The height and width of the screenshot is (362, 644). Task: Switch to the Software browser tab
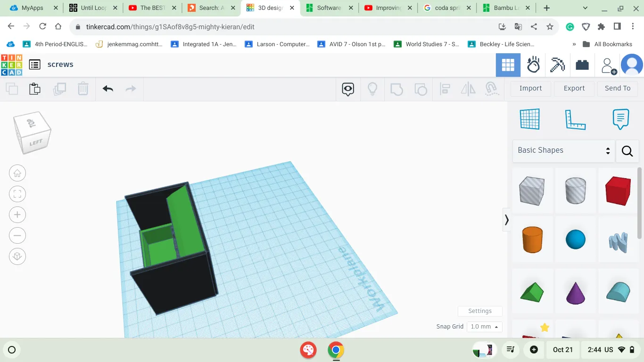[329, 8]
